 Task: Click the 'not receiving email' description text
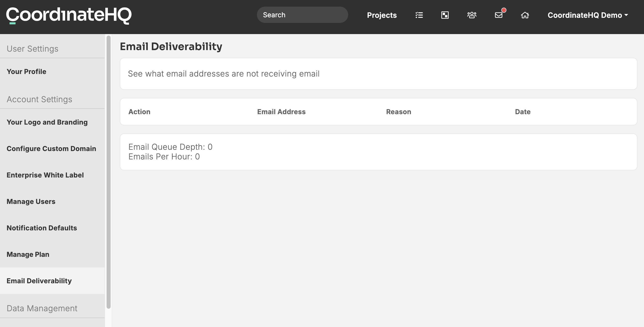click(x=224, y=74)
